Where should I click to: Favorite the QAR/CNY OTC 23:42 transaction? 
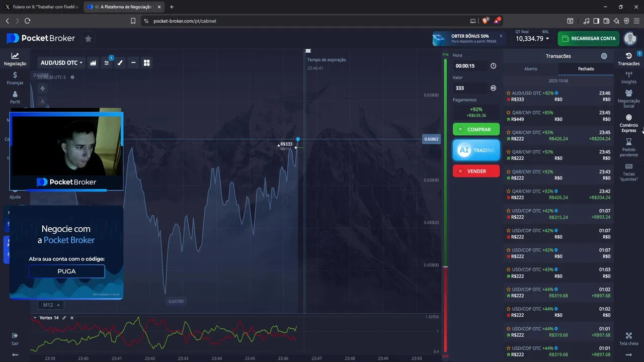[x=509, y=191]
